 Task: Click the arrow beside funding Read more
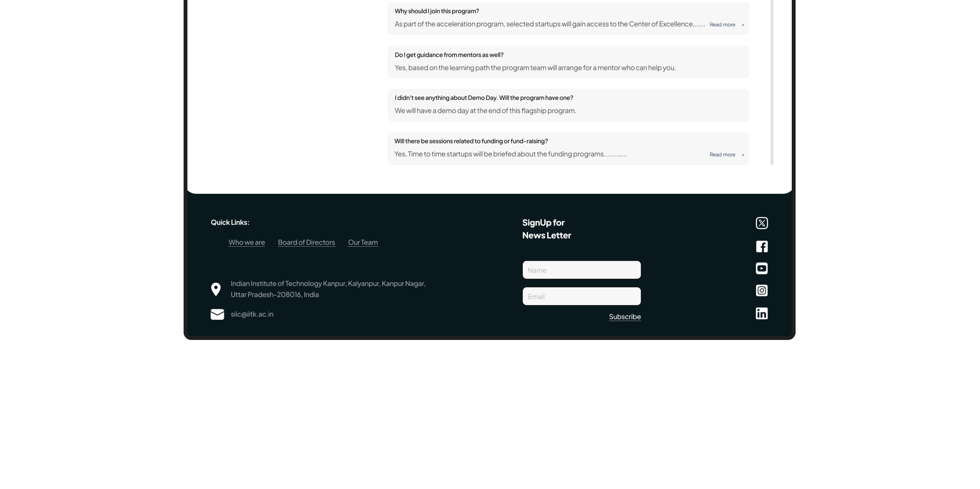click(743, 155)
